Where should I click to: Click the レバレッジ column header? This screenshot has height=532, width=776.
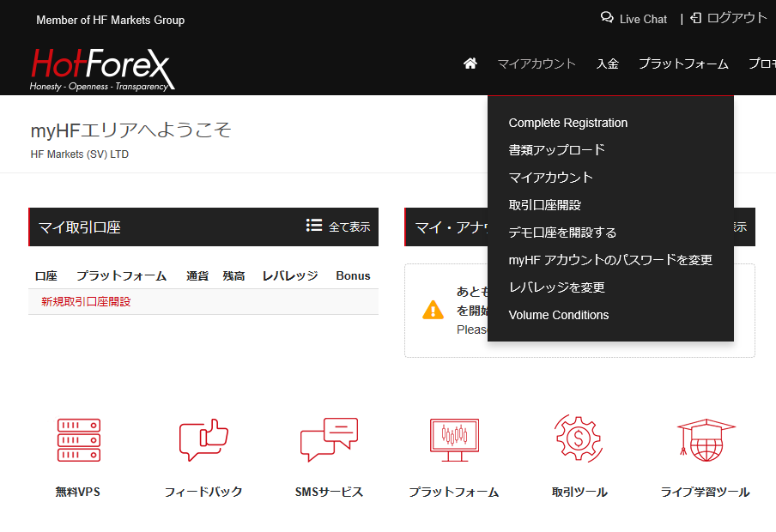coord(290,275)
